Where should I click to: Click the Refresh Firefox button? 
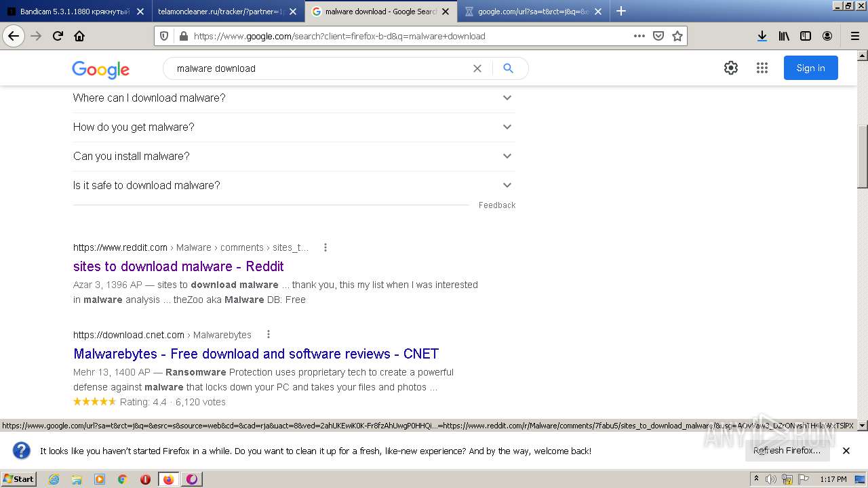[787, 451]
